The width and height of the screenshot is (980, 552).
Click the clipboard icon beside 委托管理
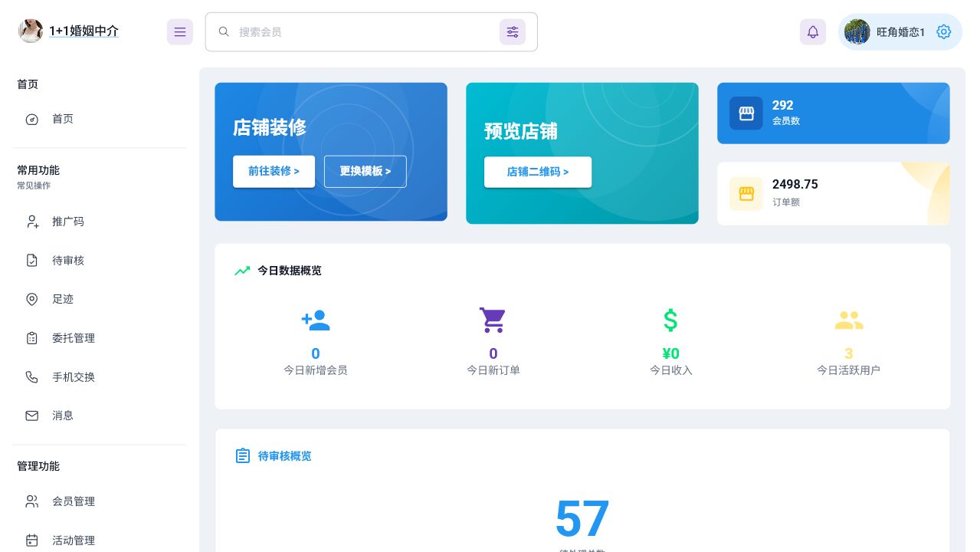click(x=31, y=338)
